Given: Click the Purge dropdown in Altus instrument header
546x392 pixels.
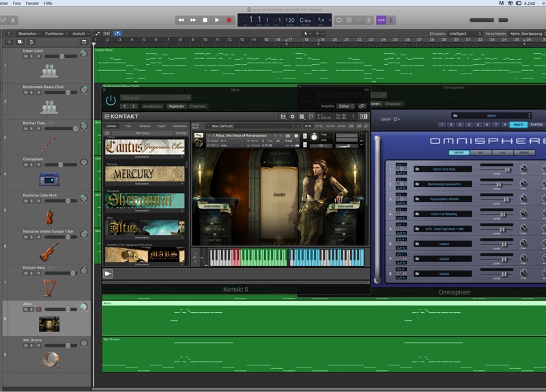Looking at the screenshot, I should tap(289, 141).
